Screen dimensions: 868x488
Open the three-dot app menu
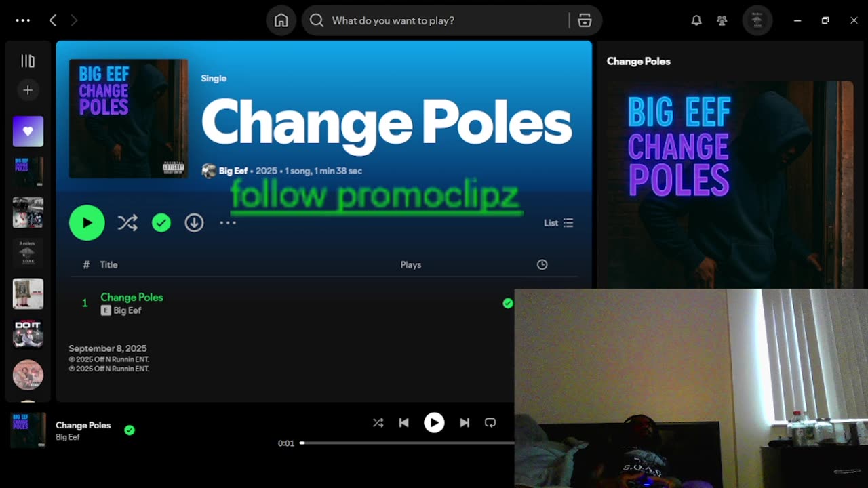23,20
